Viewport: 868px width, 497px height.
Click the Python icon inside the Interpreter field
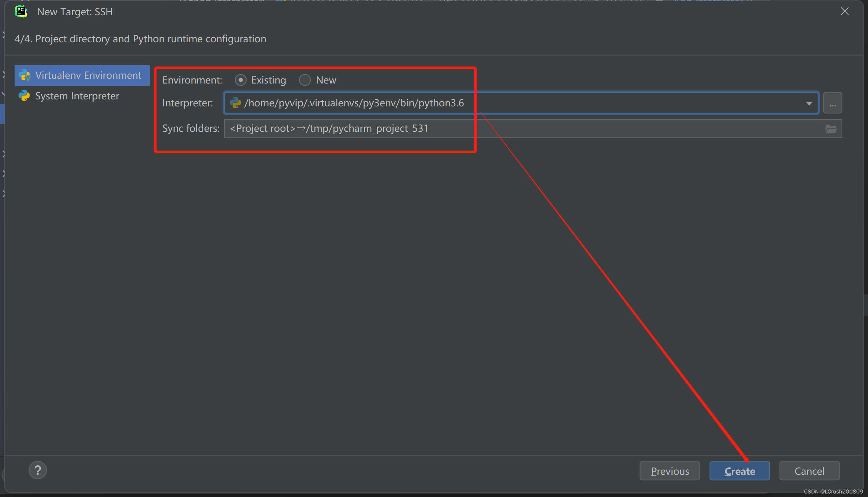236,103
